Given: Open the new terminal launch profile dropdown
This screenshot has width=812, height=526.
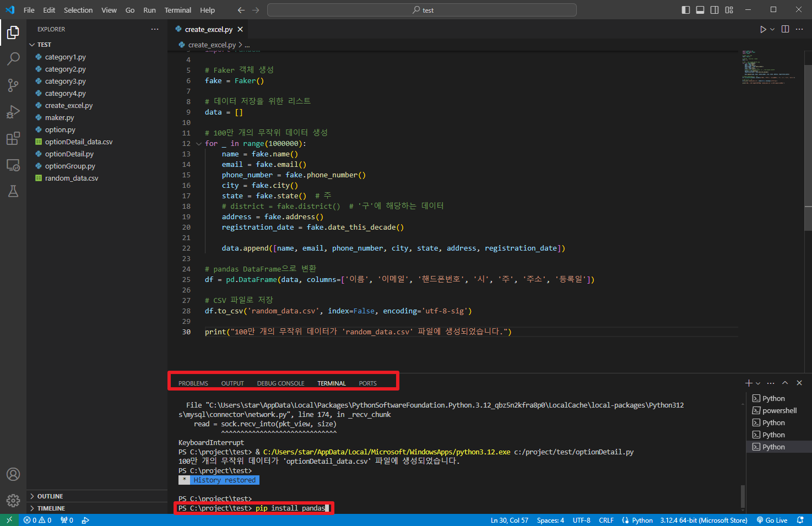Looking at the screenshot, I should pyautogui.click(x=758, y=383).
